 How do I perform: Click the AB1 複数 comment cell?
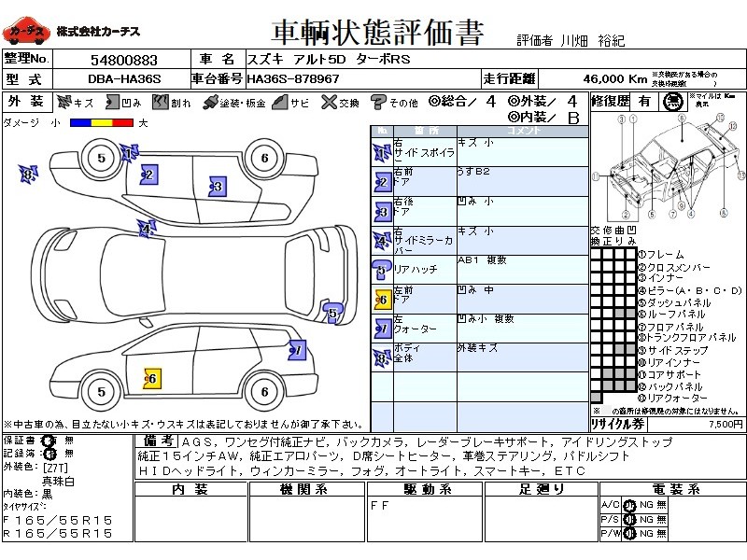click(x=523, y=270)
